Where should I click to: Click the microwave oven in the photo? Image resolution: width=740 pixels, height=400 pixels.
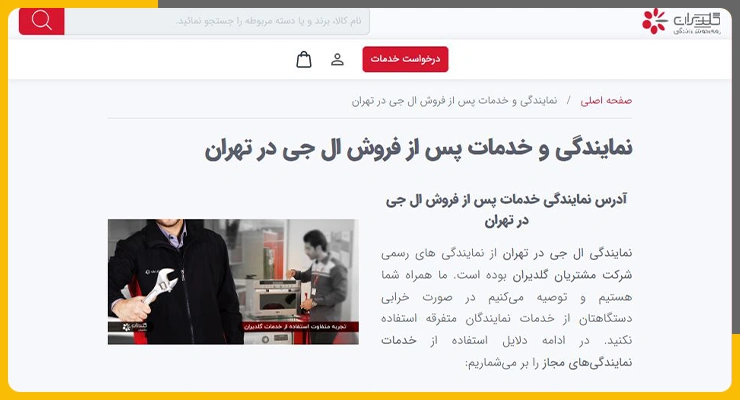click(272, 297)
